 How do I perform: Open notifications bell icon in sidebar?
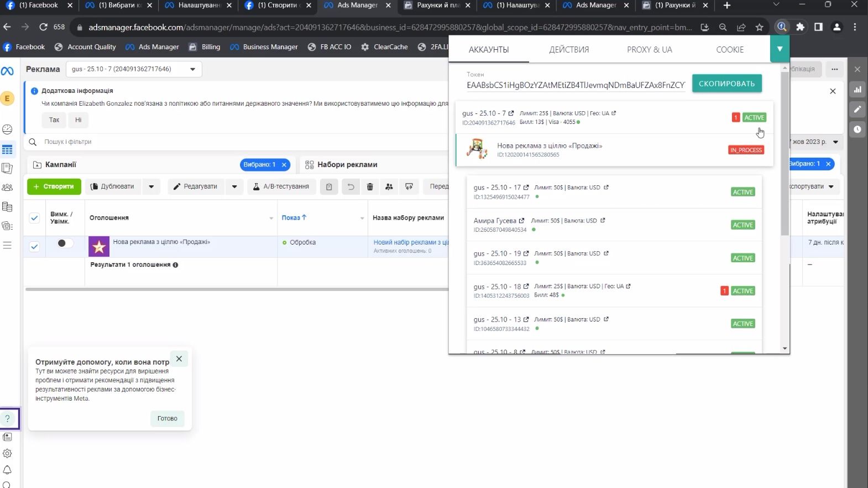point(7,470)
